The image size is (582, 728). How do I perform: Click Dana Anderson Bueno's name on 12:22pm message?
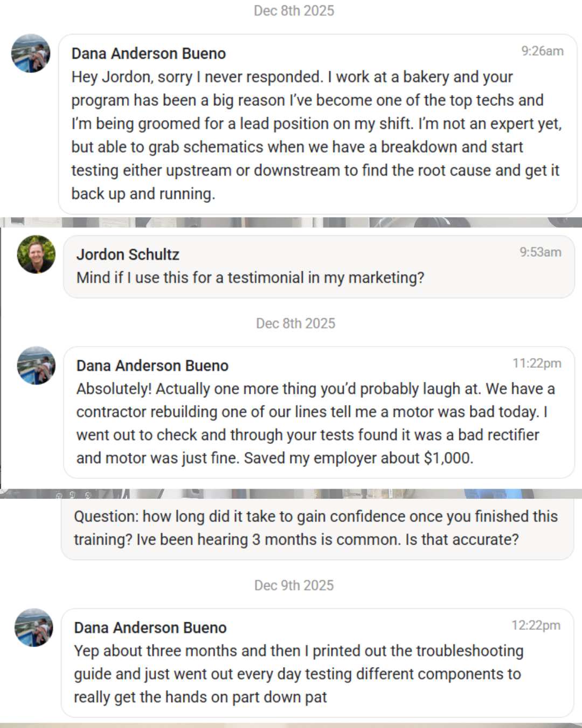(x=150, y=628)
